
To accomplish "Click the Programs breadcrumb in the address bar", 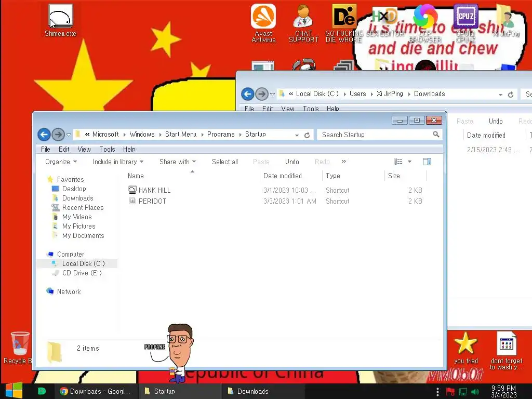I will pyautogui.click(x=221, y=135).
